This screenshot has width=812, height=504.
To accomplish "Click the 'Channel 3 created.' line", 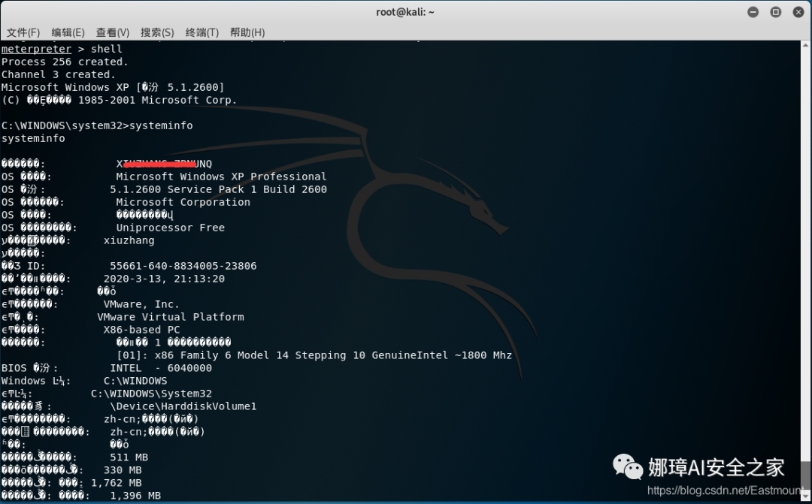I will coord(58,74).
